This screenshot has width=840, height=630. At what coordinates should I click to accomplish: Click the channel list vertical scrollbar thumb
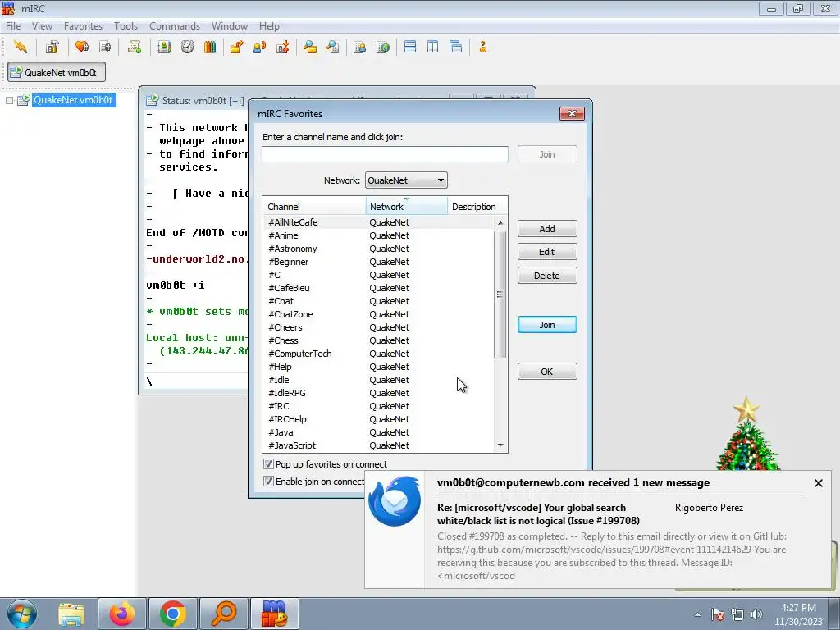point(500,294)
